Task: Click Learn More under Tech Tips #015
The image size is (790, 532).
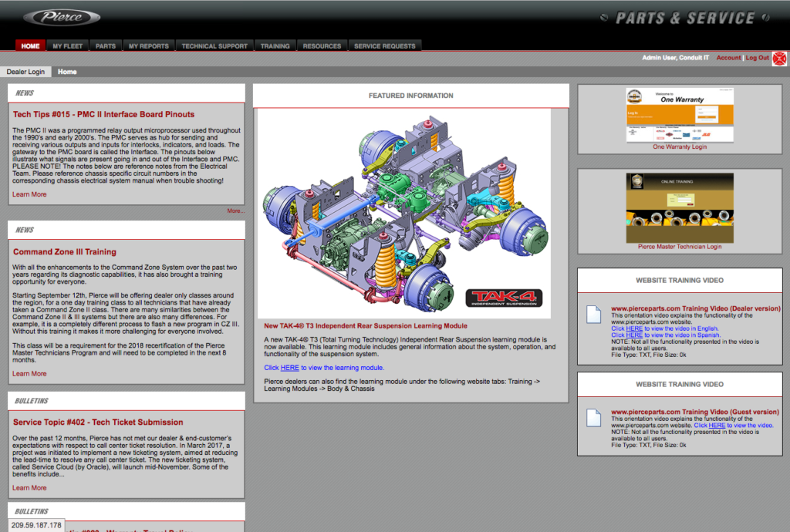Action: click(x=29, y=194)
